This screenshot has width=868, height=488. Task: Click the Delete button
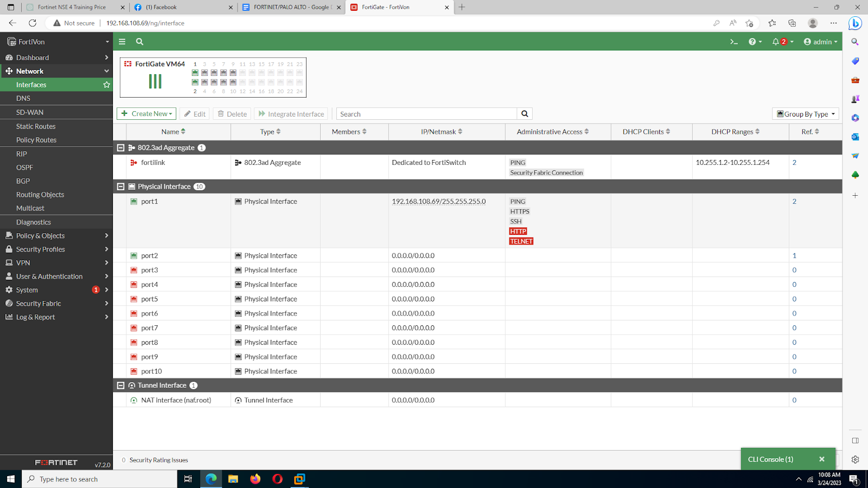point(232,114)
